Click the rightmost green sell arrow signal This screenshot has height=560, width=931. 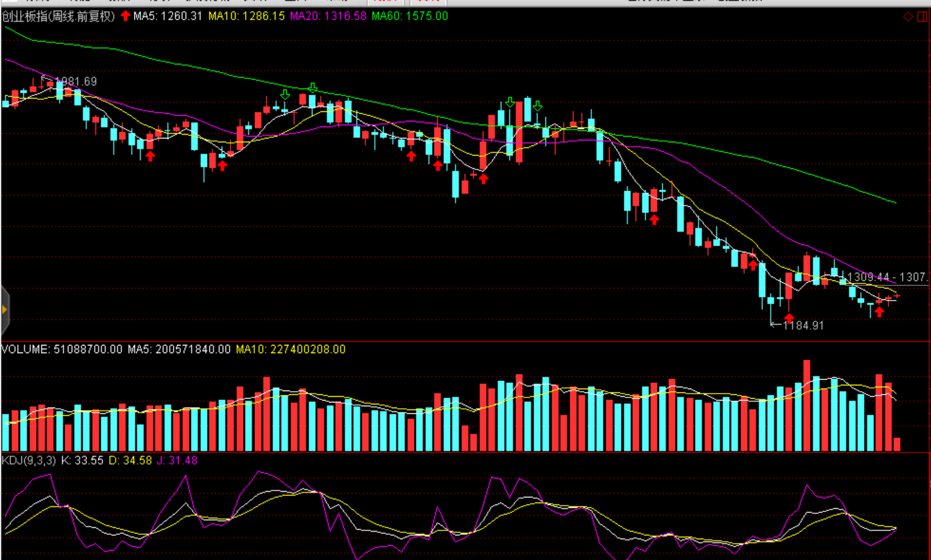point(537,106)
